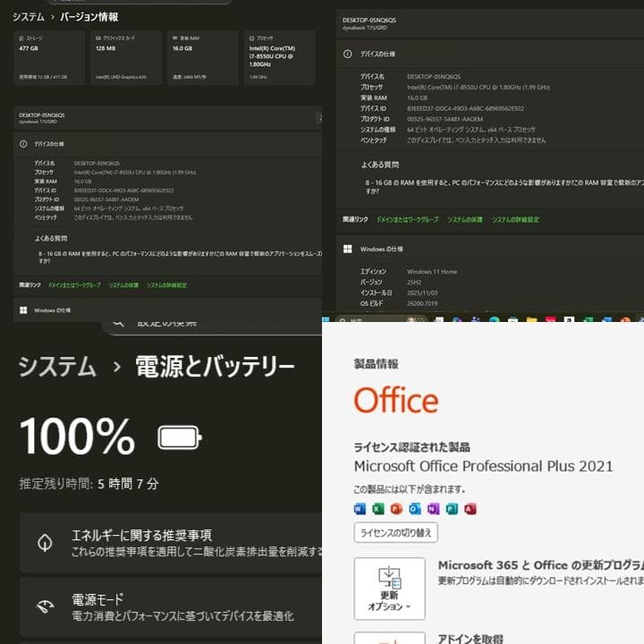This screenshot has height=644, width=644.
Task: Select the プロセッサ Core i7-8550U card
Action: pos(280,57)
